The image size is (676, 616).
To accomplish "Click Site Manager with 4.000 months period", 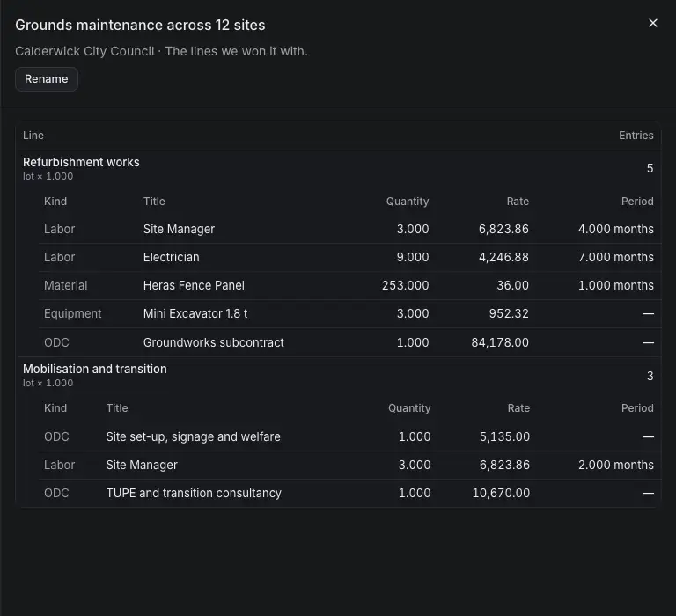I will coord(179,229).
